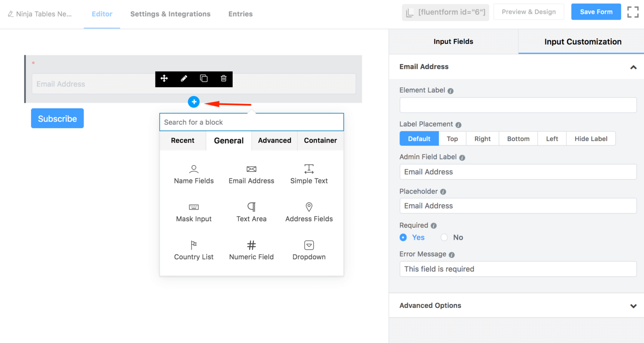Add the Country List field
Image resolution: width=644 pixels, height=343 pixels.
194,250
